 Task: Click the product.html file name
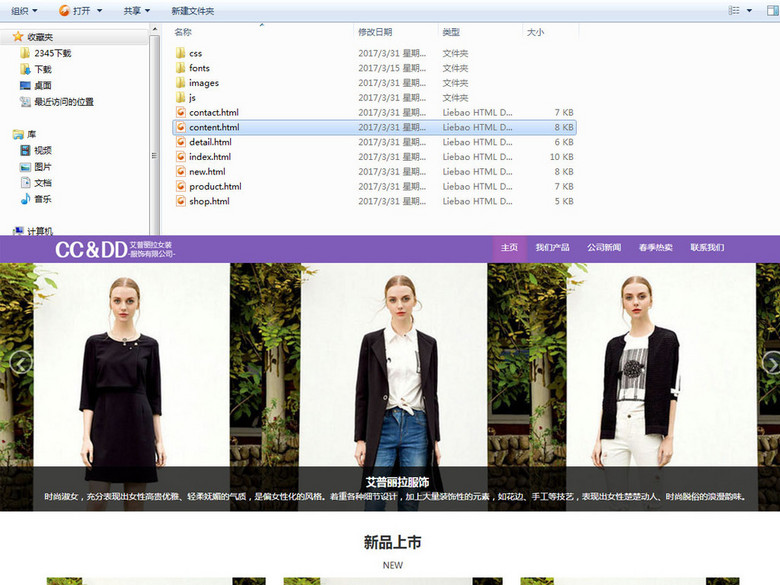[x=215, y=187]
